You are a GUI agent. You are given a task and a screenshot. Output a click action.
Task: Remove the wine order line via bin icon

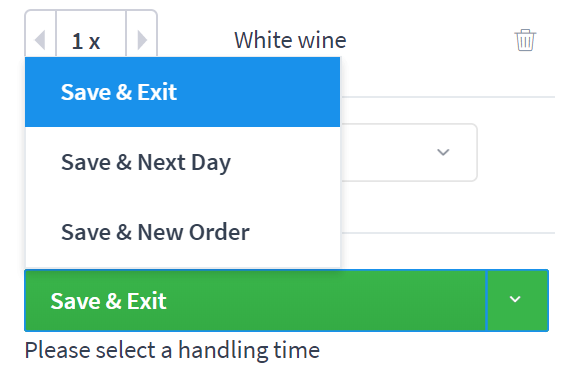click(x=525, y=40)
